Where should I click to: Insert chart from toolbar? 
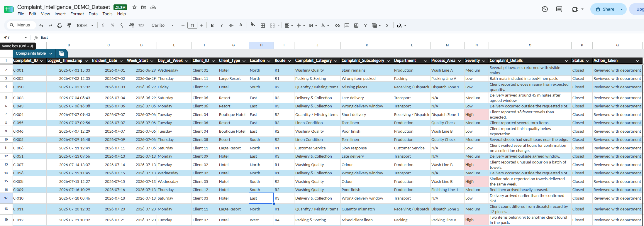356,26
